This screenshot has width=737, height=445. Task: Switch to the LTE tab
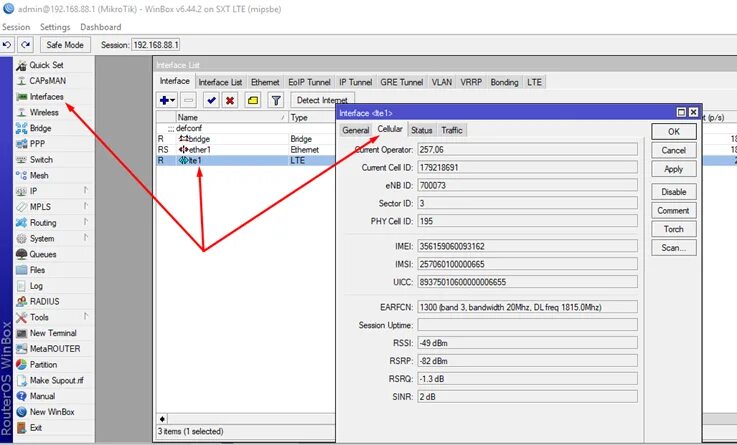point(534,82)
